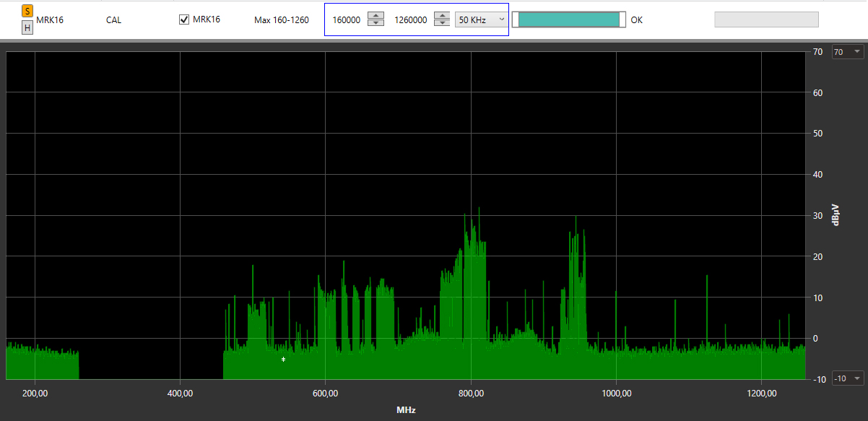
Task: Open the lower dBµV limit dropdown showing -10
Action: (x=847, y=378)
